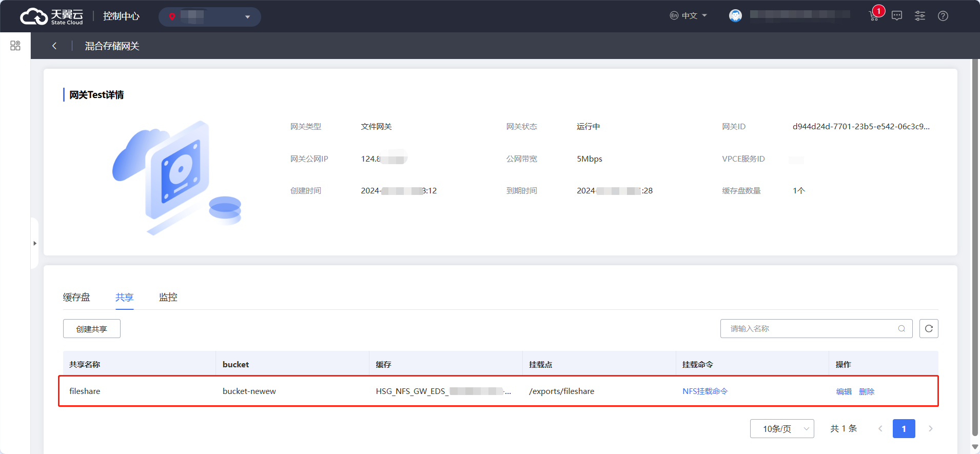Click 编辑 for fileshare
Viewport: 980px width, 454px height.
click(844, 391)
